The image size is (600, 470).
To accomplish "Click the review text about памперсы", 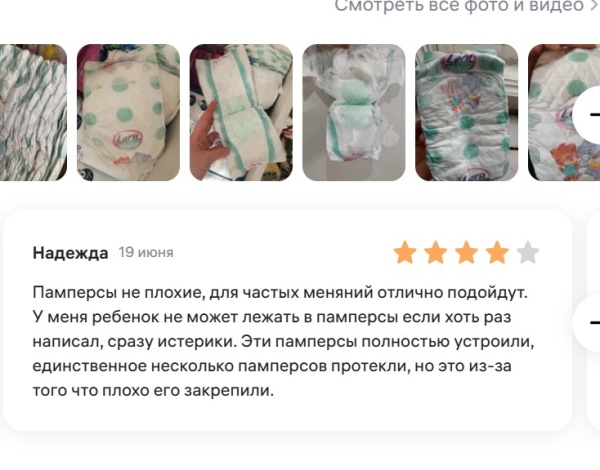I will (283, 341).
